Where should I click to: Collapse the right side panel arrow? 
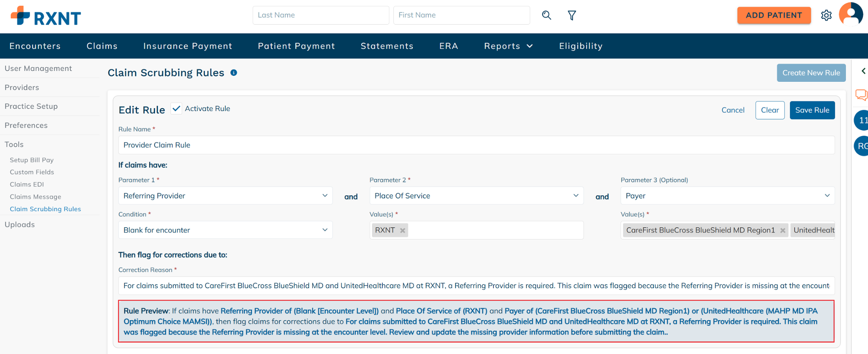[x=863, y=71]
